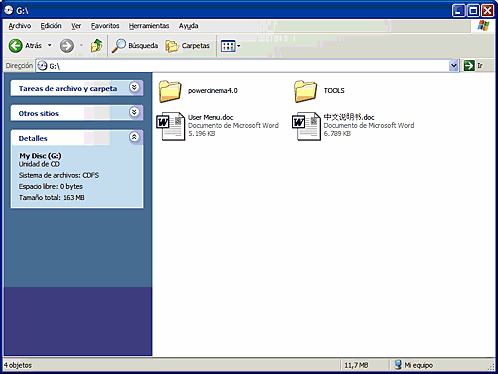Viewport: 498px width, 374px height.
Task: Click the 4 objetos status bar text
Action: pyautogui.click(x=18, y=365)
